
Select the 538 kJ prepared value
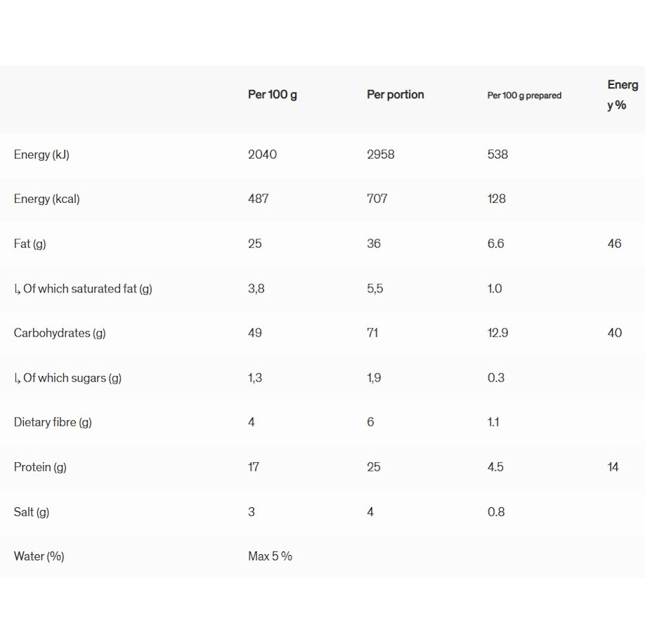coord(498,154)
